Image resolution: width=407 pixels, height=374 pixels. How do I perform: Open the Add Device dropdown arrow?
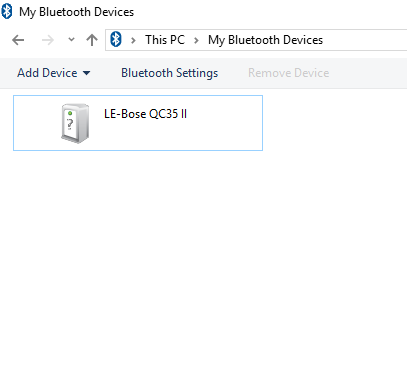[86, 73]
